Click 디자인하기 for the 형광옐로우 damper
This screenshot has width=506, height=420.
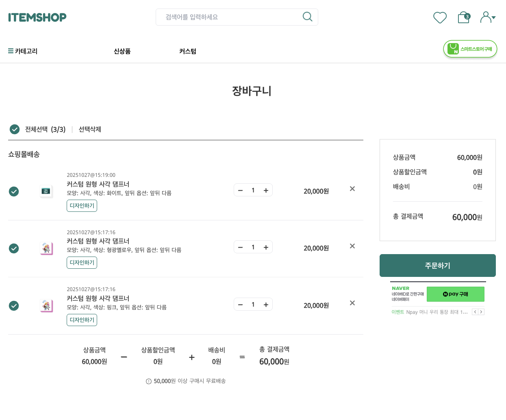pyautogui.click(x=82, y=263)
